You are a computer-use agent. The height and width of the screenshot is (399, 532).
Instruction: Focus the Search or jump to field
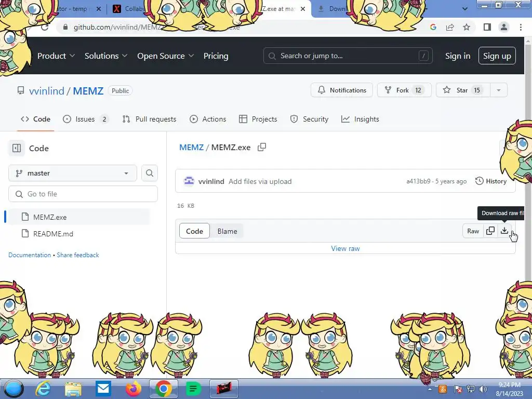348,56
